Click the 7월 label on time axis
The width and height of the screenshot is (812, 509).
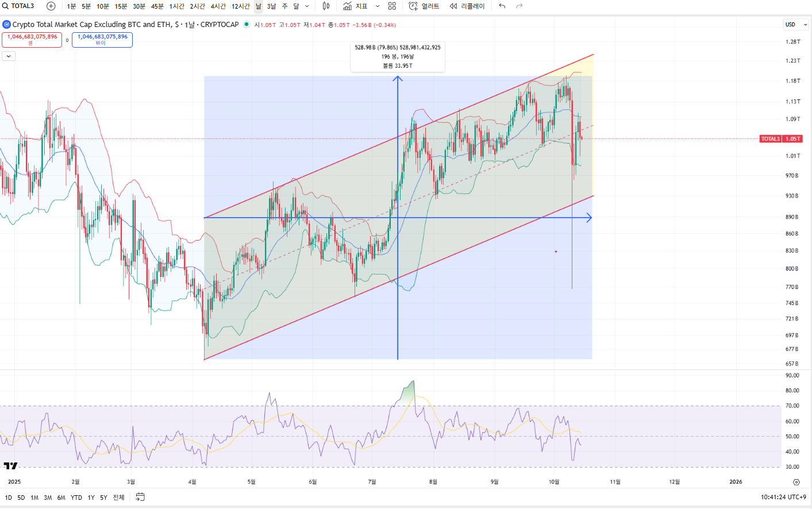(x=372, y=482)
